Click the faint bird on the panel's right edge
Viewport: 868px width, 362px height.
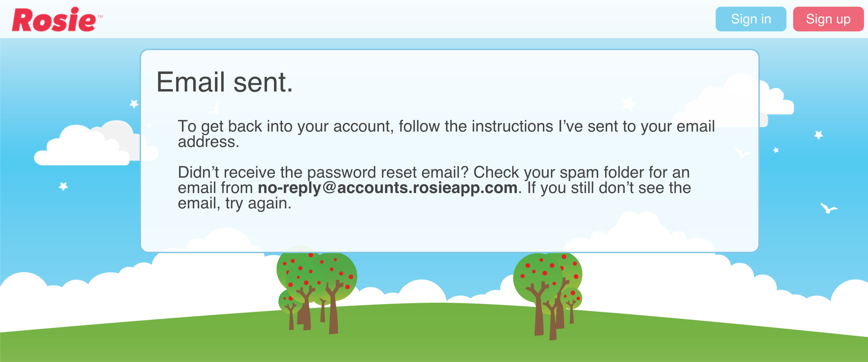[742, 153]
